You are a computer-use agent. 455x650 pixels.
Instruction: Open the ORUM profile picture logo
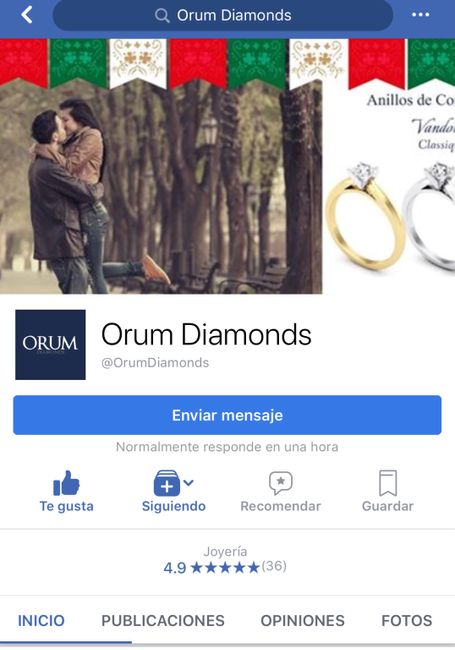(x=51, y=344)
